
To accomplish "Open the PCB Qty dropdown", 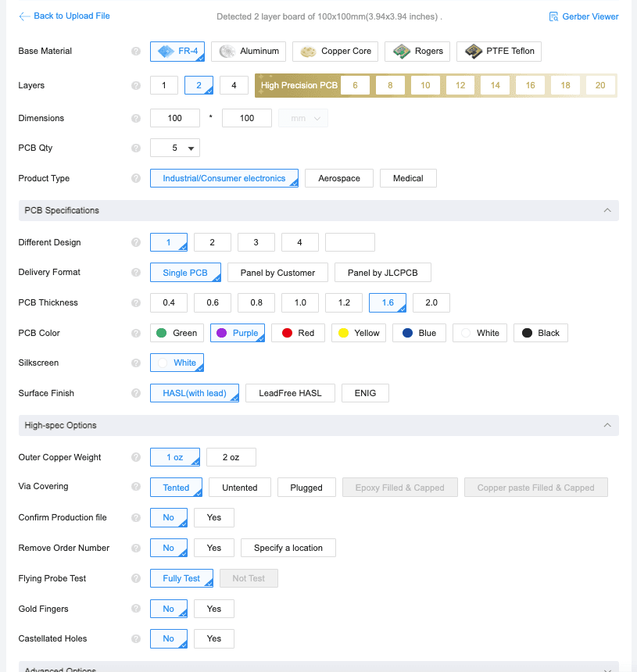I will pos(175,148).
